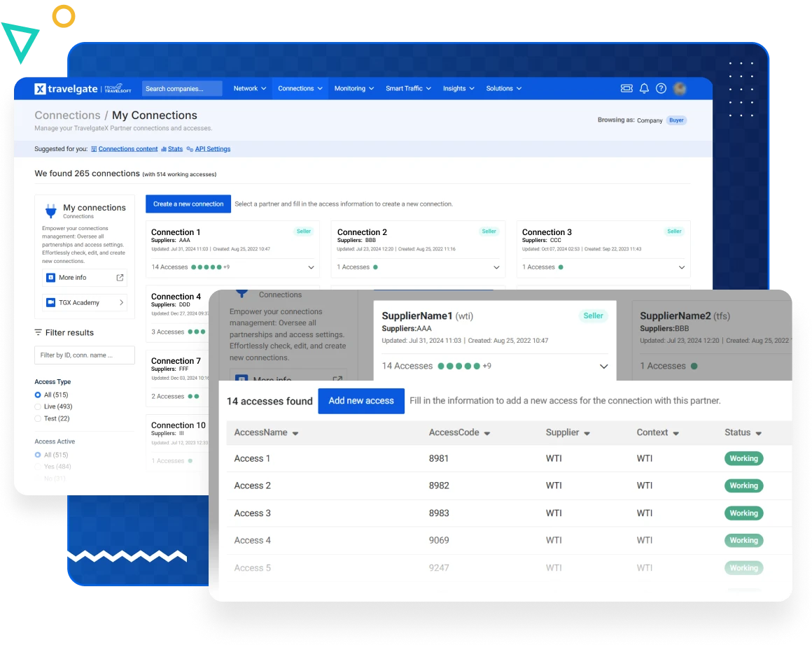Click the help question mark icon

point(661,89)
